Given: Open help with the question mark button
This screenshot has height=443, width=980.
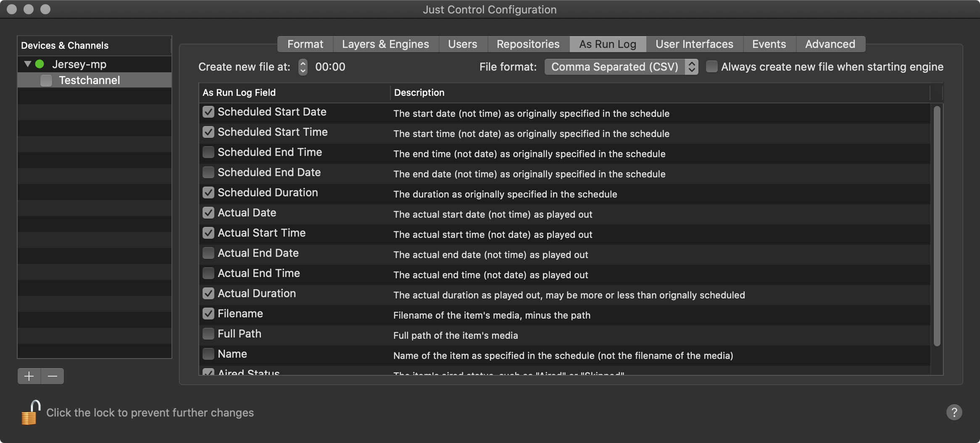Looking at the screenshot, I should coord(954,412).
